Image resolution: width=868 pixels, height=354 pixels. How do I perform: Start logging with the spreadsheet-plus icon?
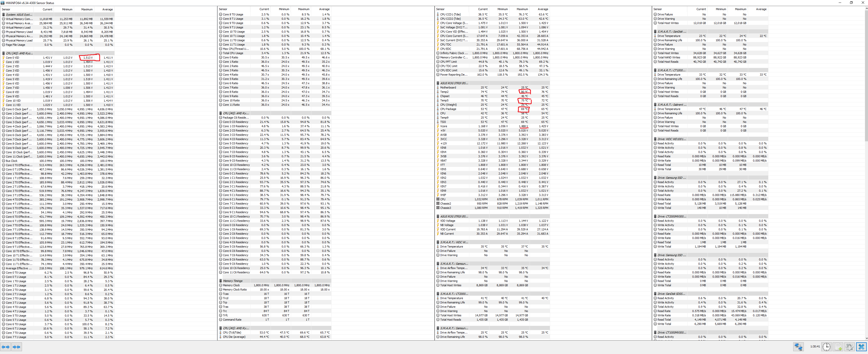point(838,347)
